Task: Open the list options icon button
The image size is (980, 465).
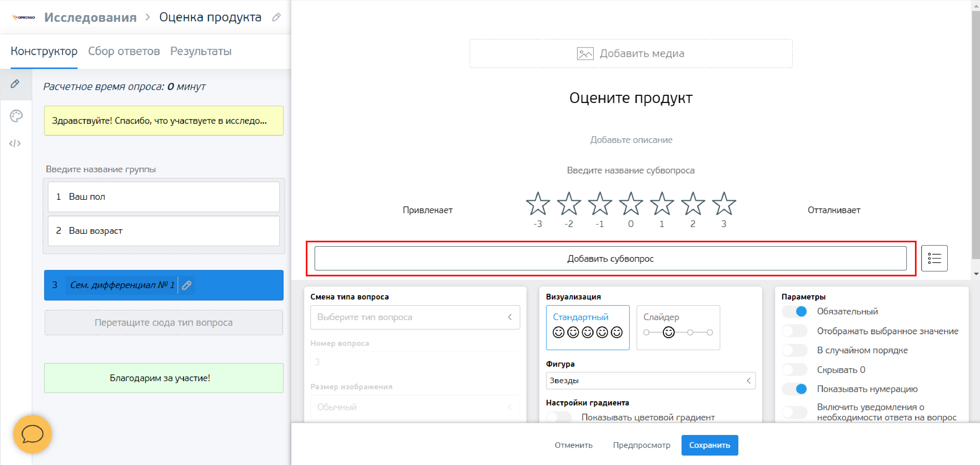Action: (x=934, y=258)
